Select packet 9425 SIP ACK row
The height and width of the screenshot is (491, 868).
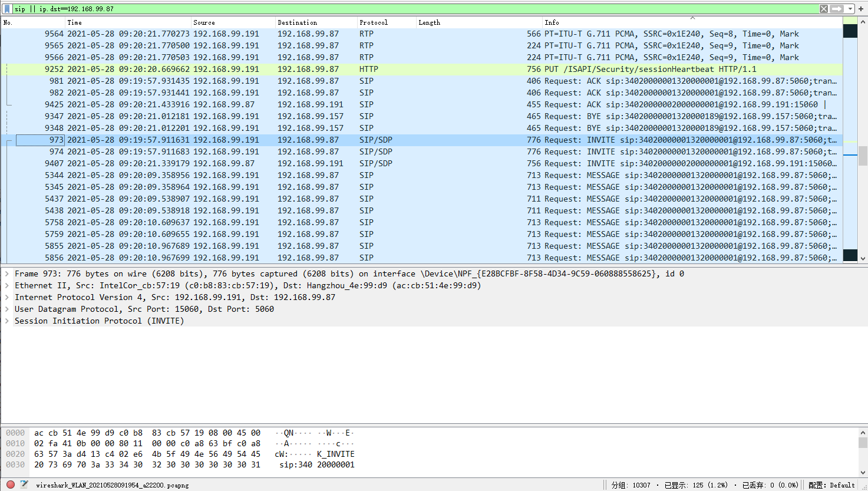(422, 104)
